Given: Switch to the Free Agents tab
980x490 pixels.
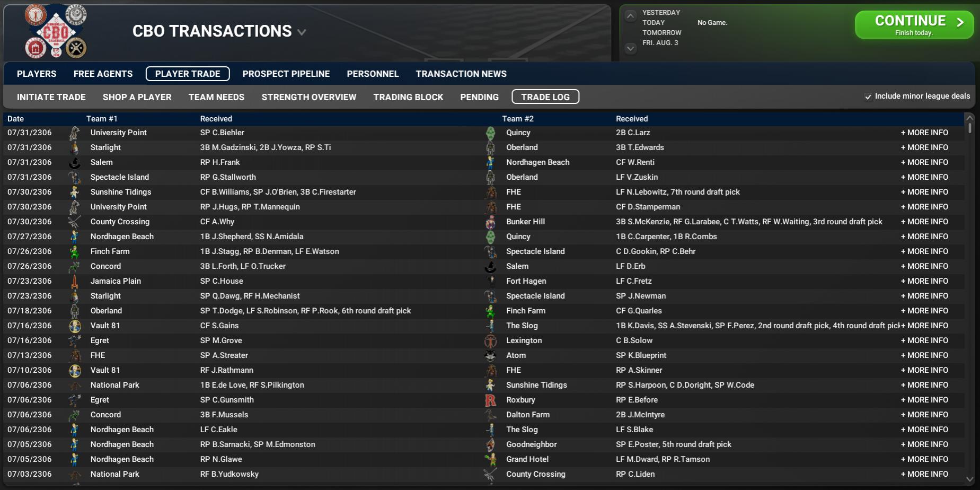Looking at the screenshot, I should click(103, 74).
